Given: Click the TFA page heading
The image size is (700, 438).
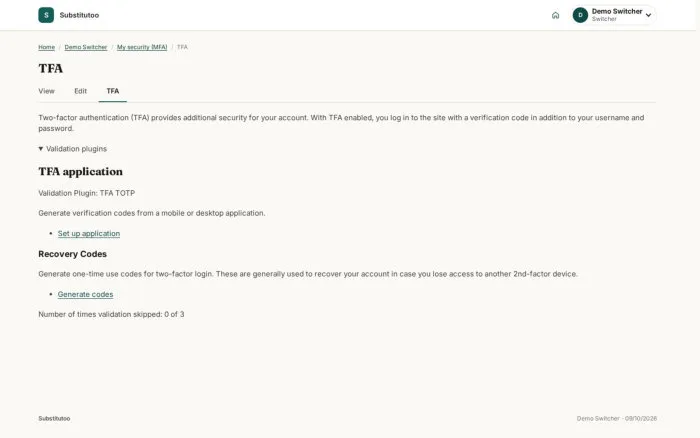Looking at the screenshot, I should pyautogui.click(x=50, y=68).
